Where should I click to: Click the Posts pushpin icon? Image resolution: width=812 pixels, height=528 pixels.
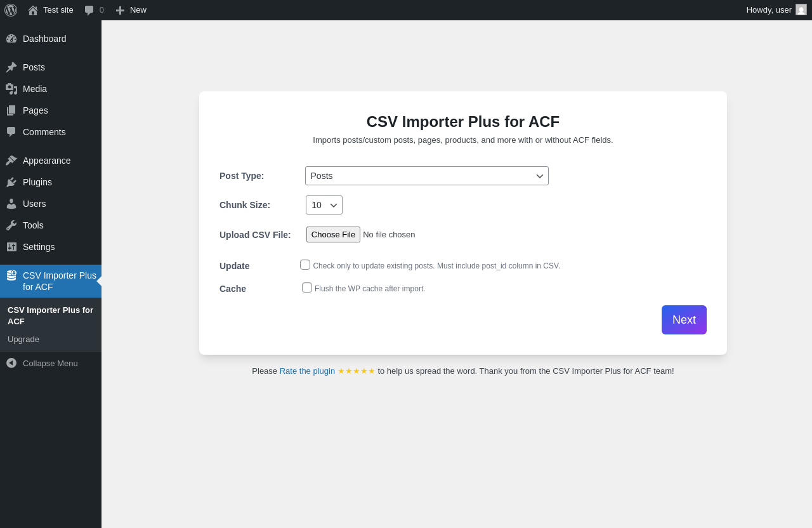click(x=11, y=67)
